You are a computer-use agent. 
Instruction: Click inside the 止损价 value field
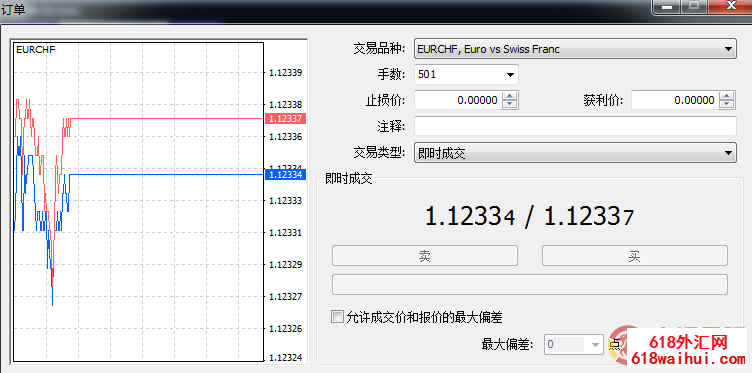tap(458, 100)
